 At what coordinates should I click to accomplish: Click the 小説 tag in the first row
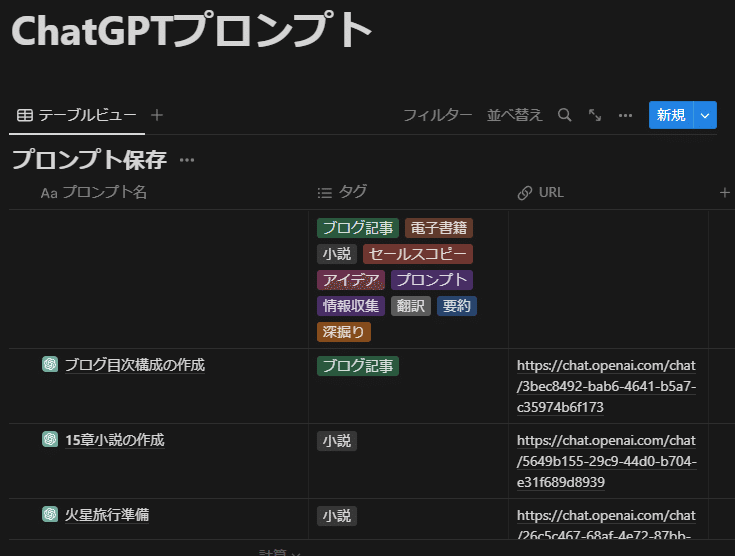(337, 254)
